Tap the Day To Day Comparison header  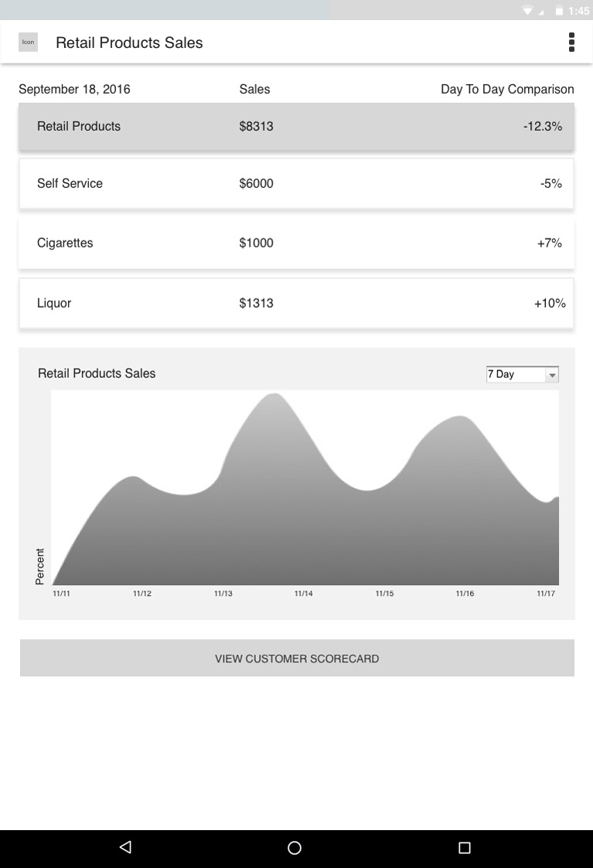tap(507, 89)
